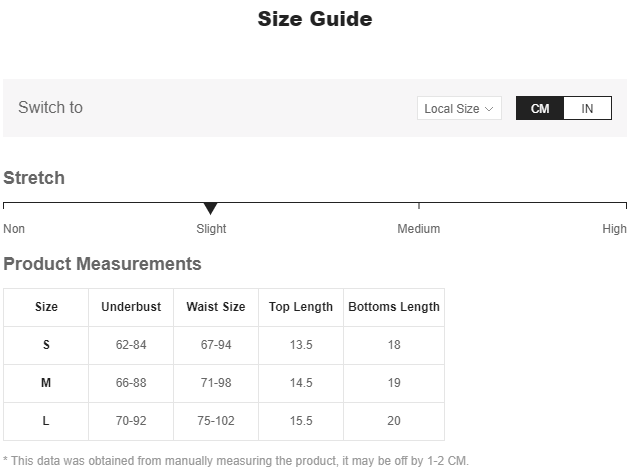630x473 pixels.
Task: Click the Size column header
Action: pyautogui.click(x=46, y=307)
